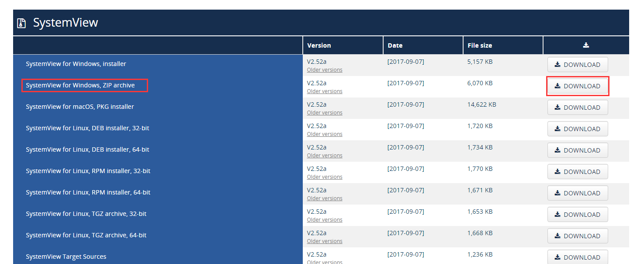Click the download icon for Linux RPM 64-bit
This screenshot has height=264, width=644.
557,193
